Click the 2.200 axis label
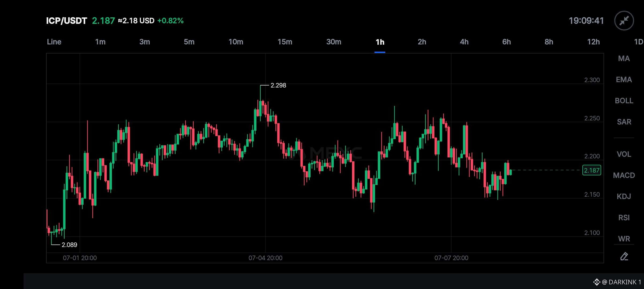The image size is (644, 289). point(592,156)
